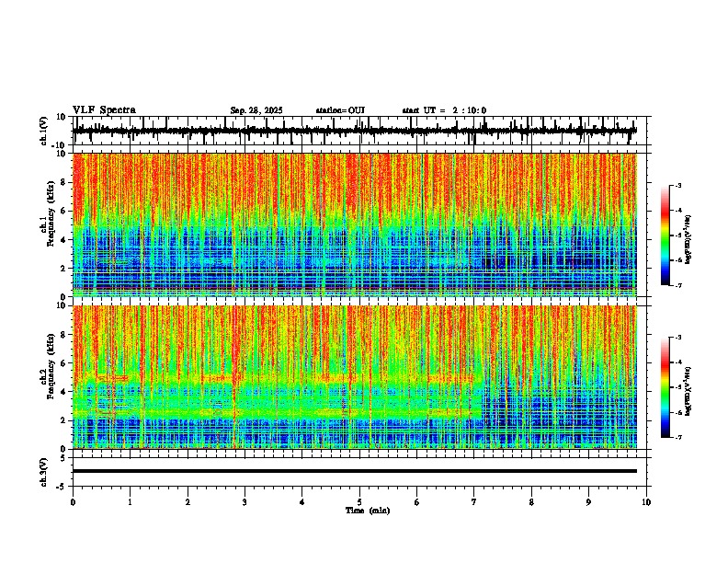Click the '-7' label on ch.2 colorbar
This screenshot has height=563, width=728.
(x=678, y=437)
